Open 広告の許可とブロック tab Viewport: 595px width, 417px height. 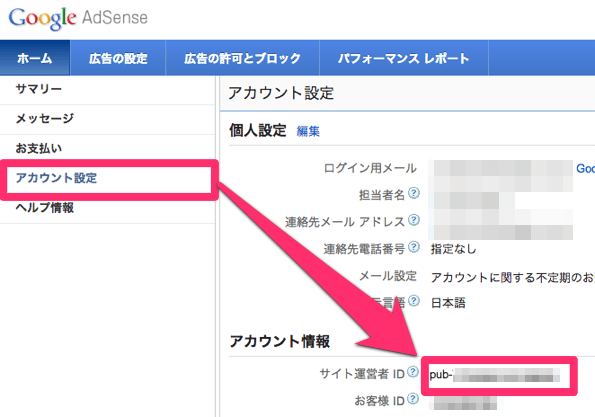[x=242, y=58]
